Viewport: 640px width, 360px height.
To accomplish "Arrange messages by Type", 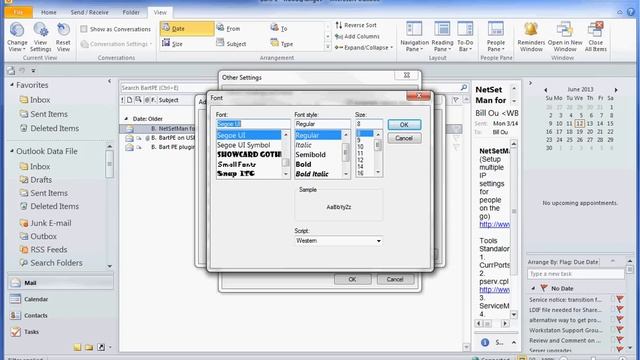I will pyautogui.click(x=282, y=43).
